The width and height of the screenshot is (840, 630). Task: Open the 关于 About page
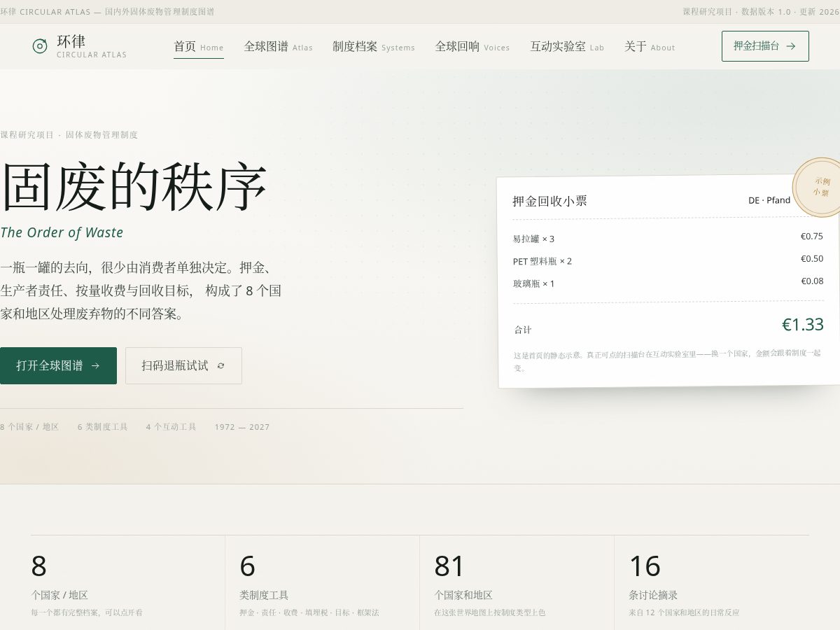coord(650,46)
